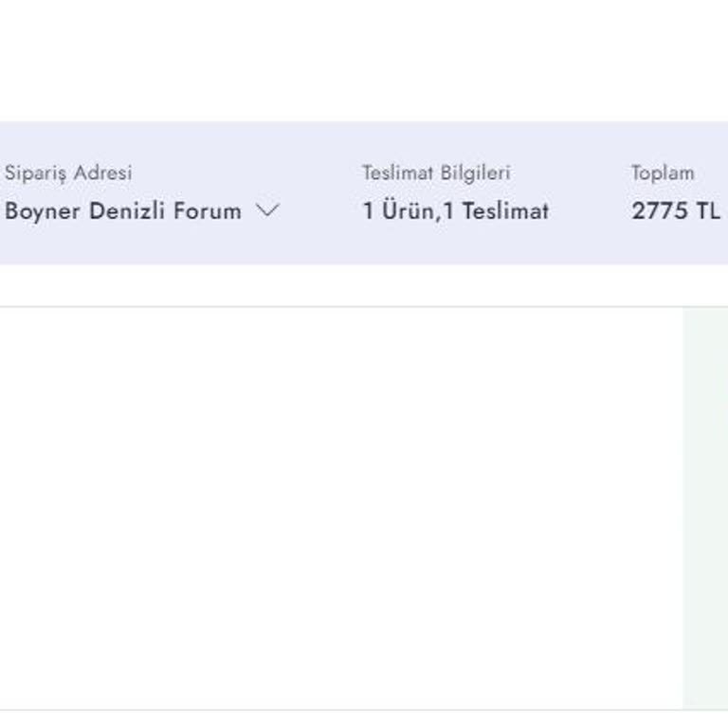Select the Sipariş Adresi label
The width and height of the screenshot is (728, 728).
point(68,173)
